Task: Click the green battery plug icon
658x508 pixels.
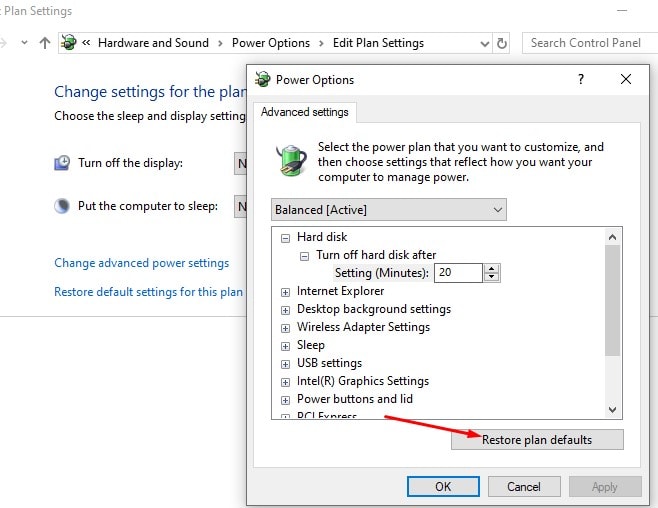Action: (290, 160)
